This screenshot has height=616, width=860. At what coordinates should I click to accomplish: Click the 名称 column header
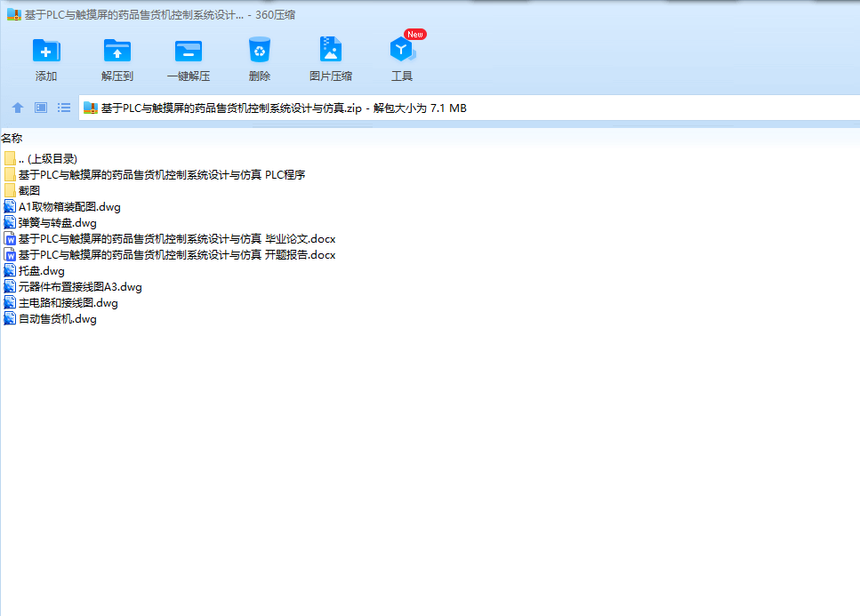coord(12,139)
